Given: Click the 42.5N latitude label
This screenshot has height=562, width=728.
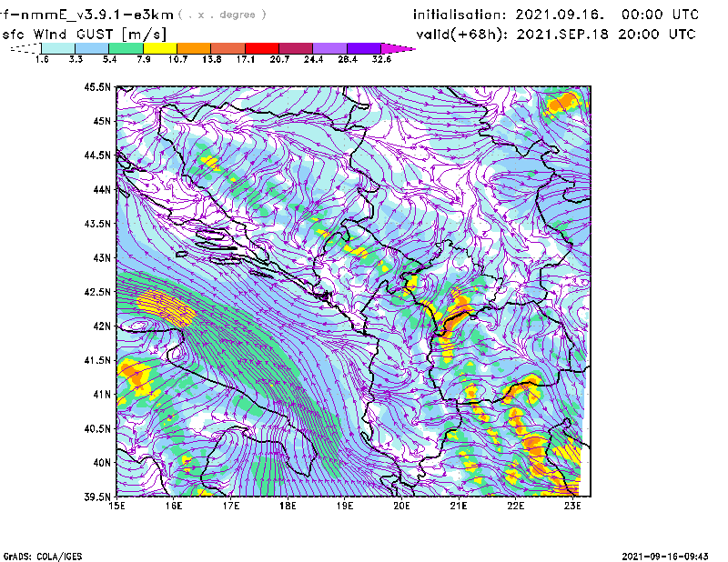Looking at the screenshot, I should [97, 292].
